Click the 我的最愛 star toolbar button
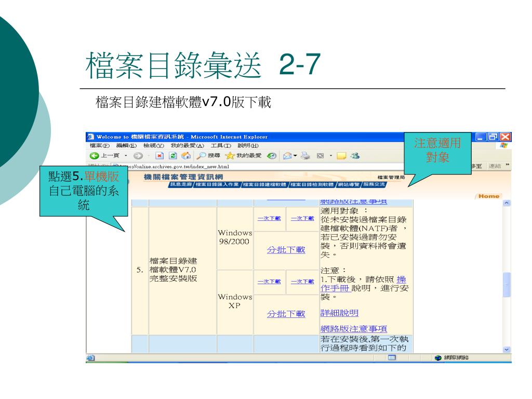This screenshot has height=399, width=532. tap(243, 156)
